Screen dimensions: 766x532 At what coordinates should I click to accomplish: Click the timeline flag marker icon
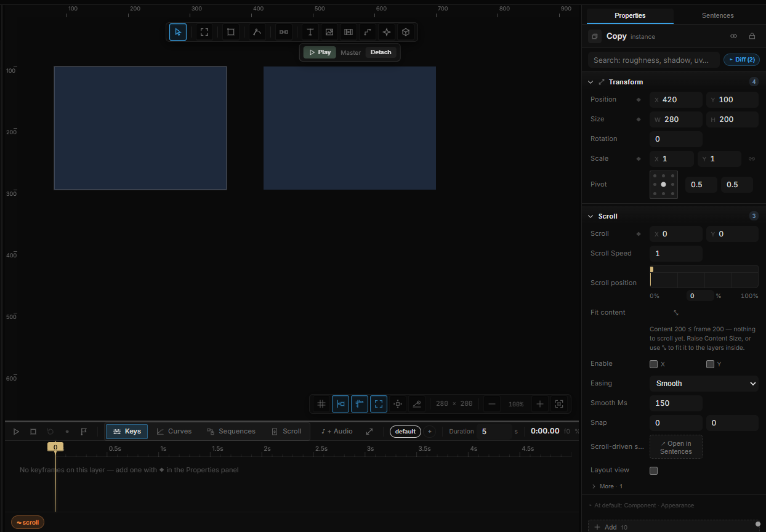(x=84, y=432)
